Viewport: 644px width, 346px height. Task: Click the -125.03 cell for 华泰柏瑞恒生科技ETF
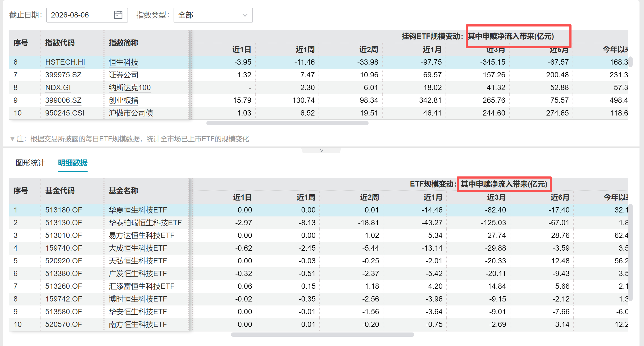tap(493, 223)
